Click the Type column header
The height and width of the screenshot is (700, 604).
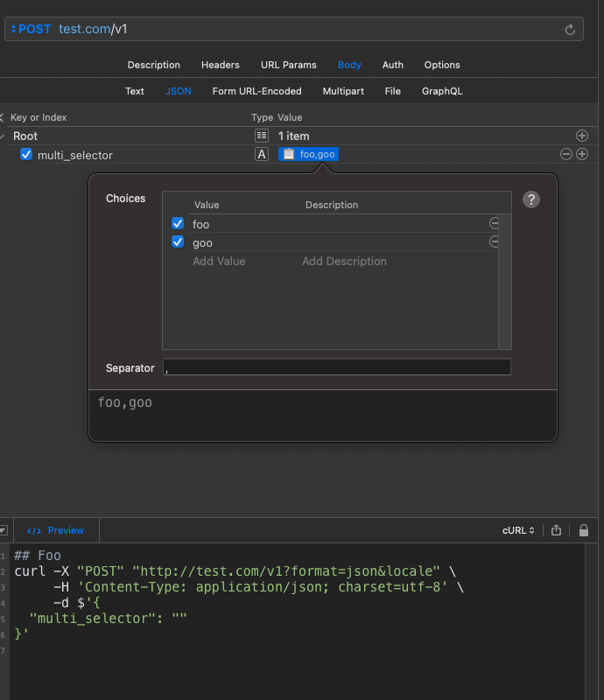[x=262, y=117]
